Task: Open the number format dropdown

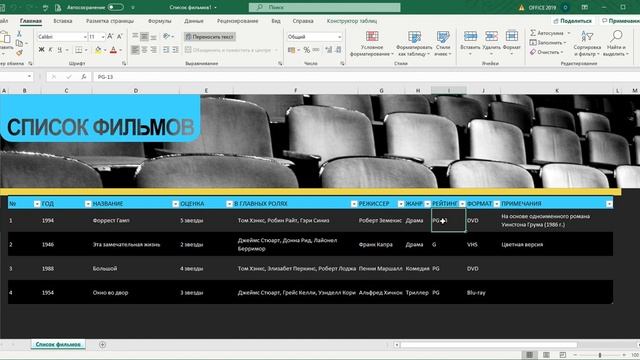Action: click(x=339, y=37)
